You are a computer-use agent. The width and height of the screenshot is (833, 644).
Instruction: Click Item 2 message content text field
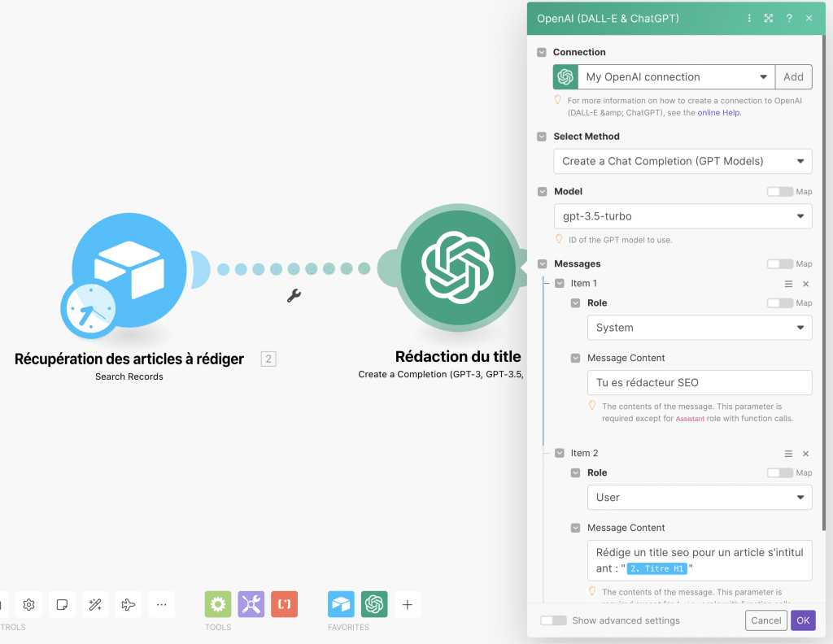pos(700,560)
